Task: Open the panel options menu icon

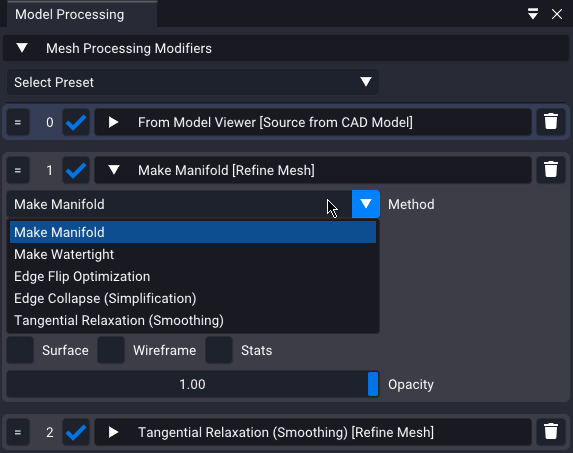Action: pos(533,14)
